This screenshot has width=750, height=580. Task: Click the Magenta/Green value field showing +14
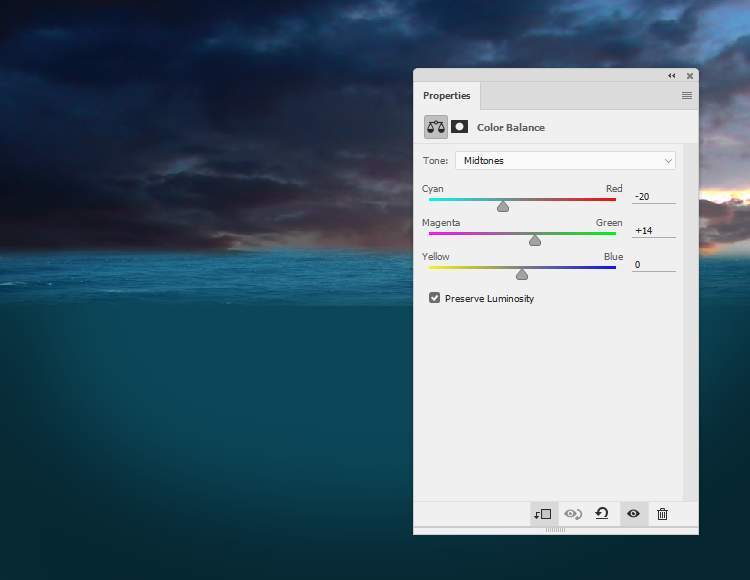tap(653, 230)
